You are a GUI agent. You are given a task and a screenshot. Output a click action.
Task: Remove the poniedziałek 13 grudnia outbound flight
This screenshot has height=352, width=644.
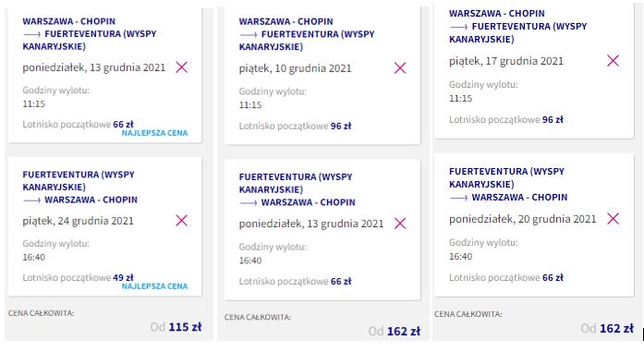(x=181, y=67)
